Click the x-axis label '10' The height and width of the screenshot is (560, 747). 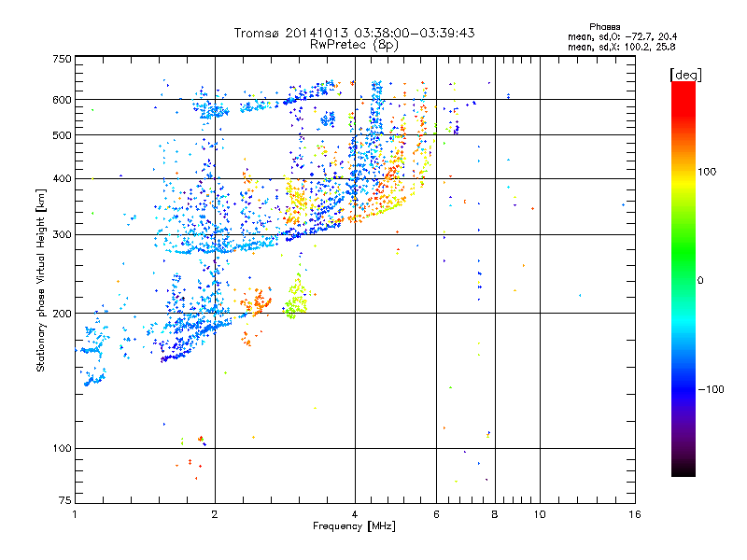tap(540, 514)
